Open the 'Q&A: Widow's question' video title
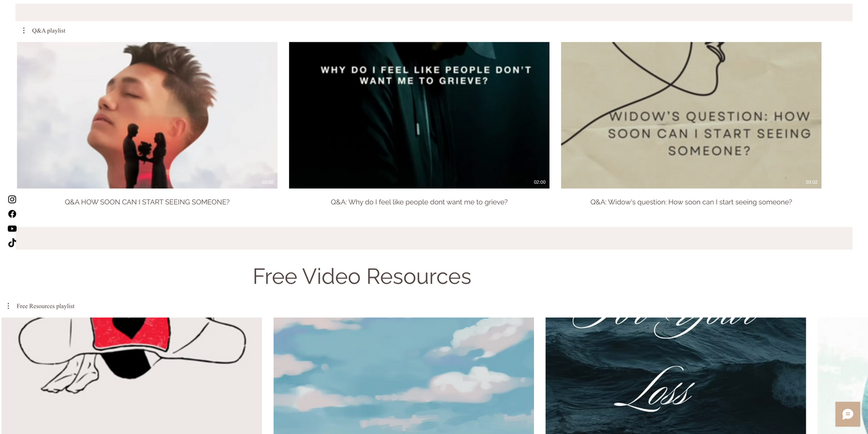 [x=691, y=202]
